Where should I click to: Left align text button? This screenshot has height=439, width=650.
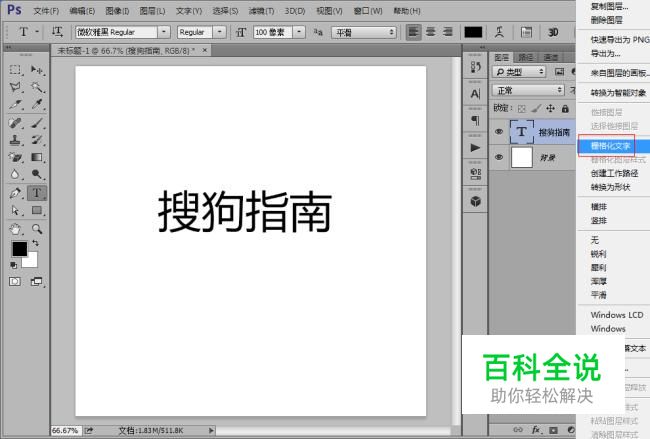413,32
